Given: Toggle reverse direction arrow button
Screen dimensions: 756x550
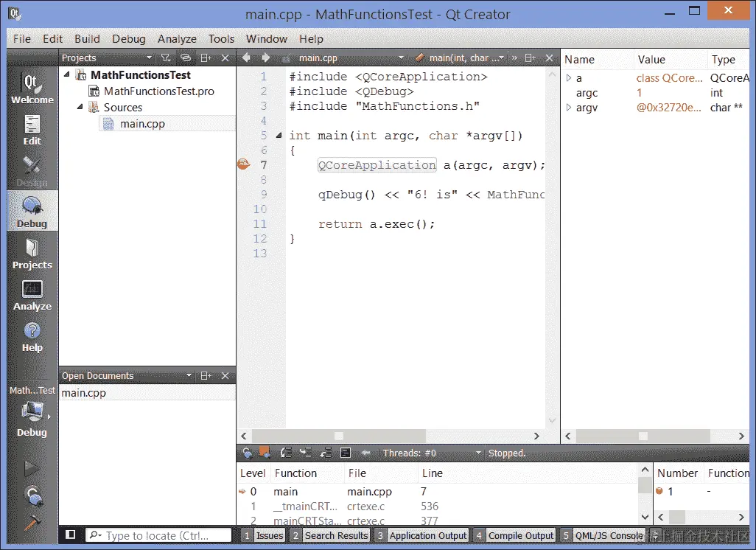Looking at the screenshot, I should pyautogui.click(x=366, y=453).
